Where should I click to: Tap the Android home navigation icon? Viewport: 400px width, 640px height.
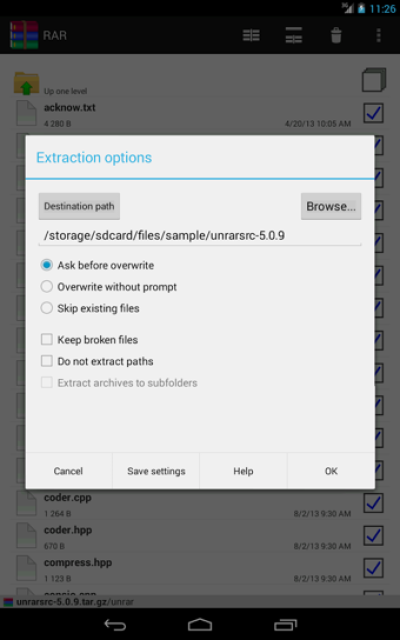200,624
